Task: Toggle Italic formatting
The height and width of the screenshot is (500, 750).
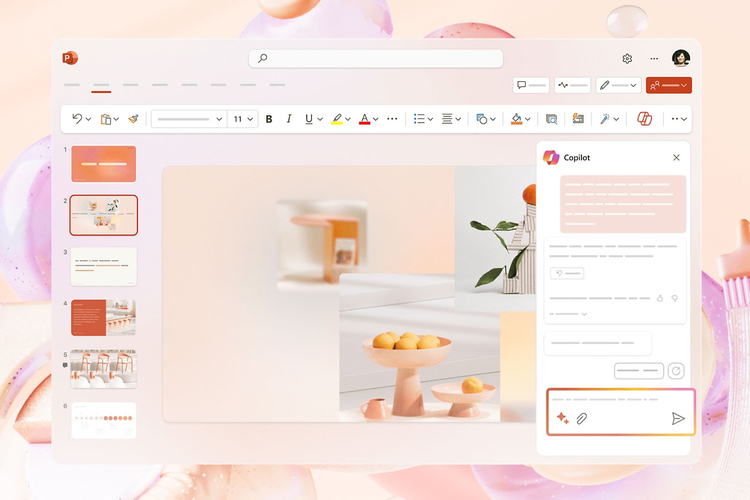Action: tap(289, 119)
